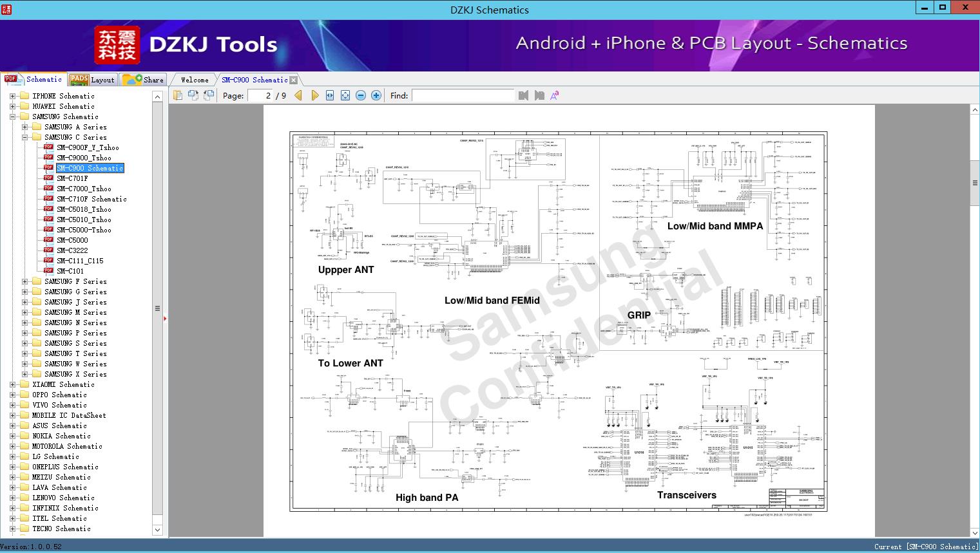The image size is (980, 553).
Task: Select SM-C5018_Tshoo file
Action: tap(84, 209)
